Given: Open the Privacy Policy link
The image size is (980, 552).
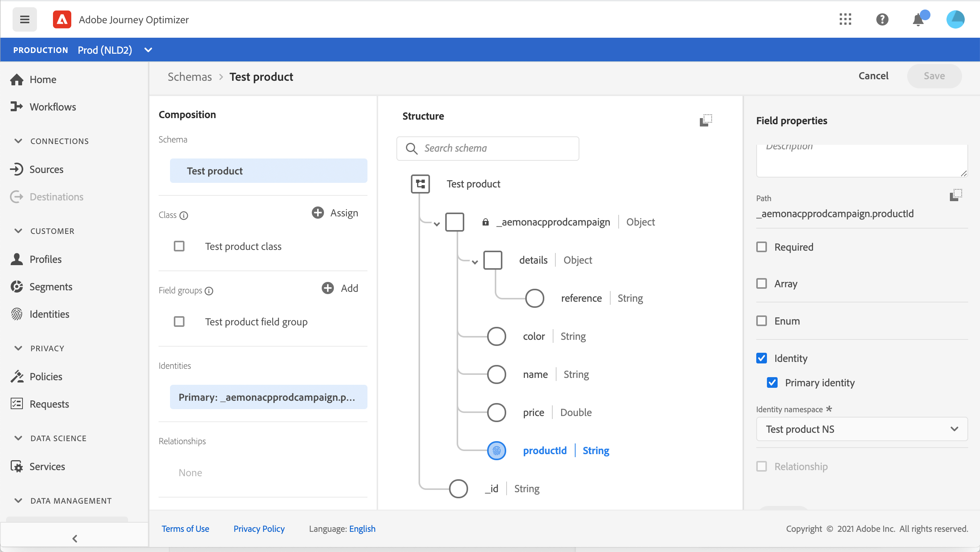Looking at the screenshot, I should click(259, 529).
